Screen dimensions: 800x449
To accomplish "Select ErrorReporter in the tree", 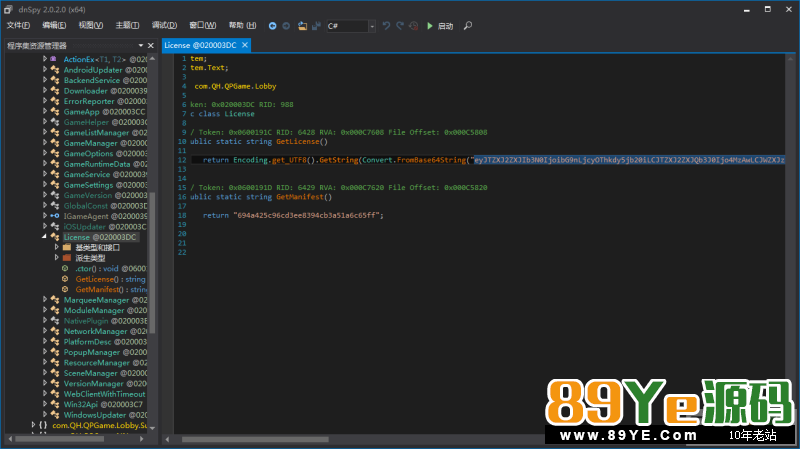I will click(105, 101).
